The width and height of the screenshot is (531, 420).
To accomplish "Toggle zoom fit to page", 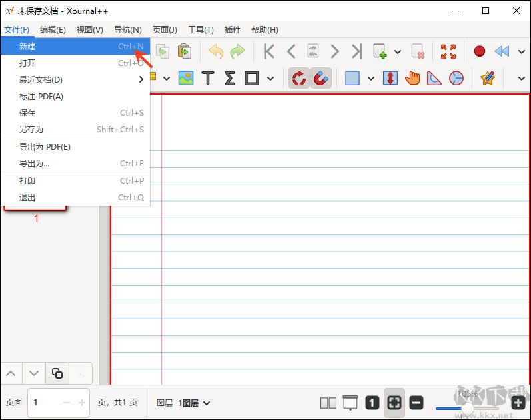I will pyautogui.click(x=394, y=403).
